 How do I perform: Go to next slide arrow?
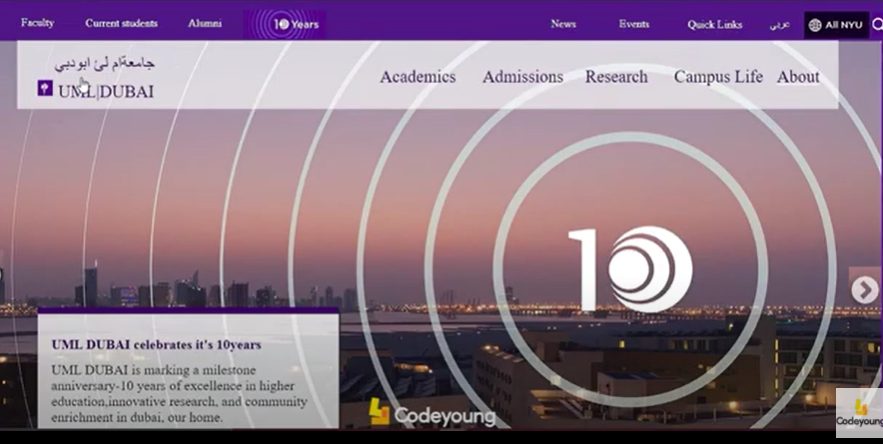[x=864, y=289]
